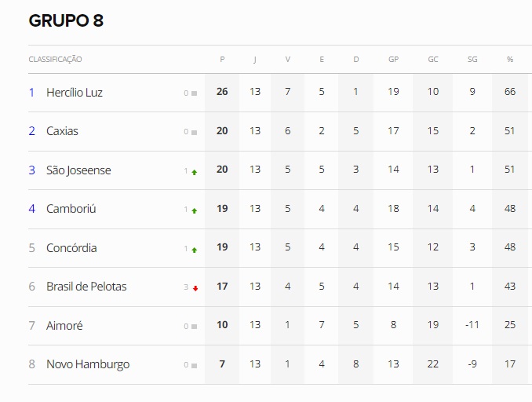Select the Brasil de Pelotas team name
Image resolution: width=532 pixels, height=402 pixels.
click(86, 287)
